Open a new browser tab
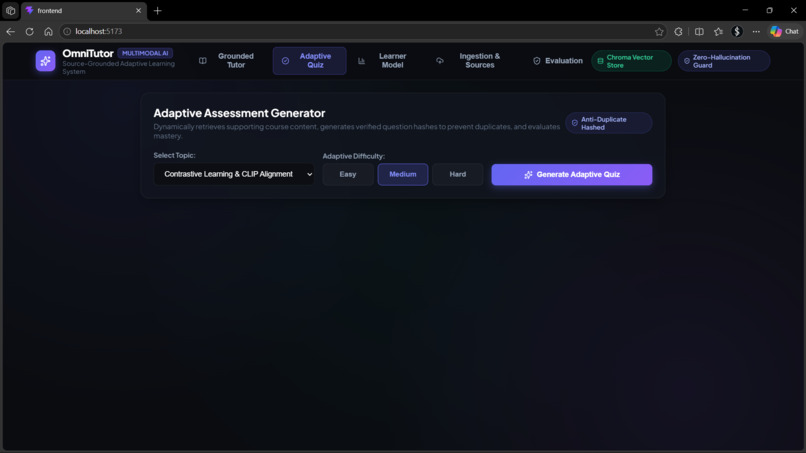The image size is (806, 453). click(x=157, y=10)
